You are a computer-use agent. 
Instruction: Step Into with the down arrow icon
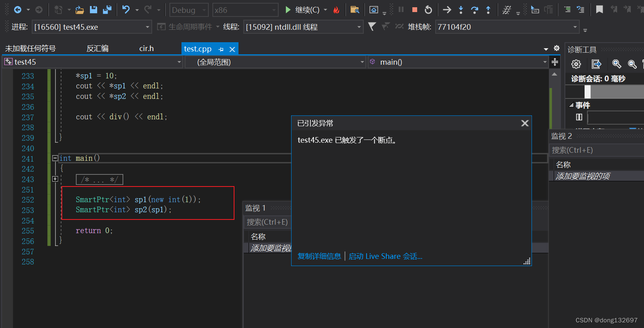(461, 10)
